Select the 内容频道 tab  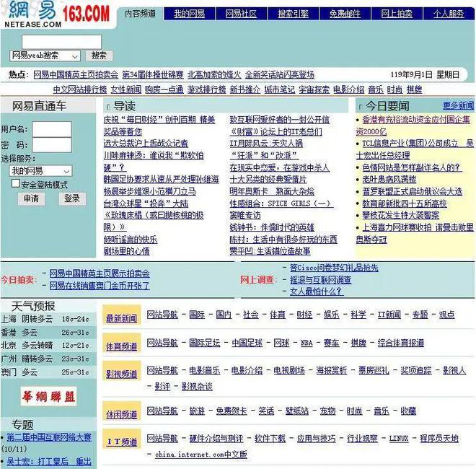140,14
